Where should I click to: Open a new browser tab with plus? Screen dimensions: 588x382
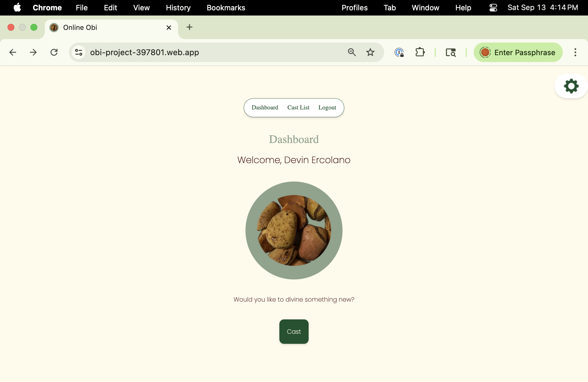pyautogui.click(x=189, y=27)
